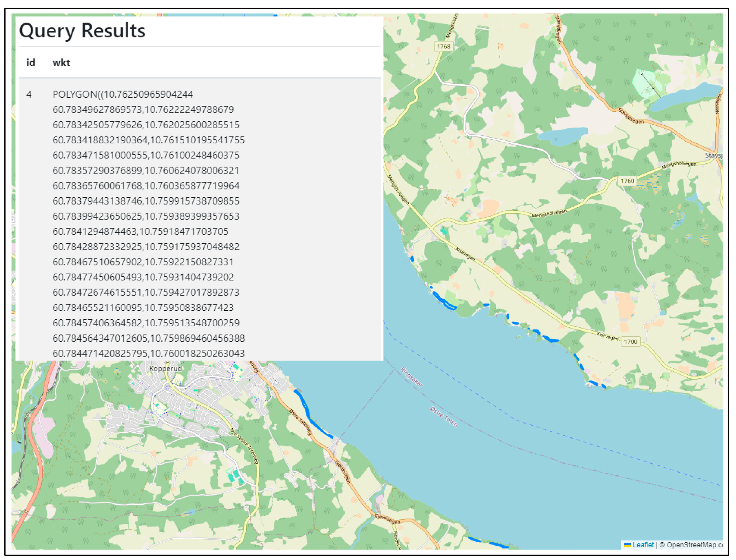Click the Ringsaker boundary label on the lake

tap(411, 377)
